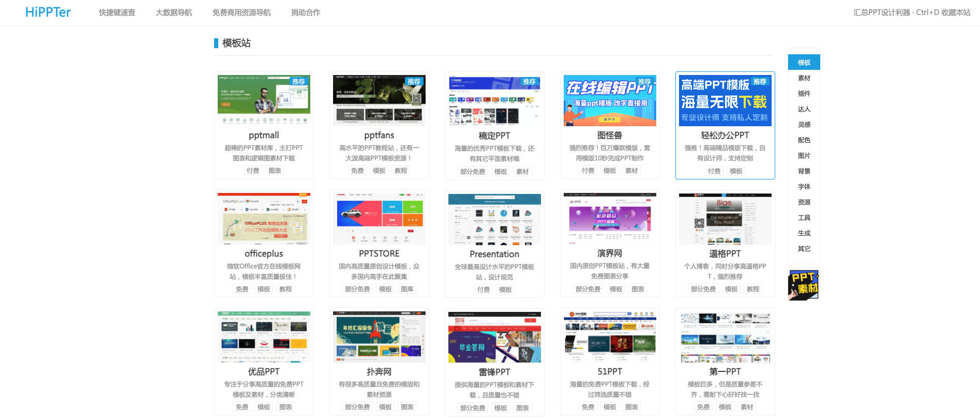Open the 轻松办公PPT site thumbnail
The image size is (980, 420).
725,100
